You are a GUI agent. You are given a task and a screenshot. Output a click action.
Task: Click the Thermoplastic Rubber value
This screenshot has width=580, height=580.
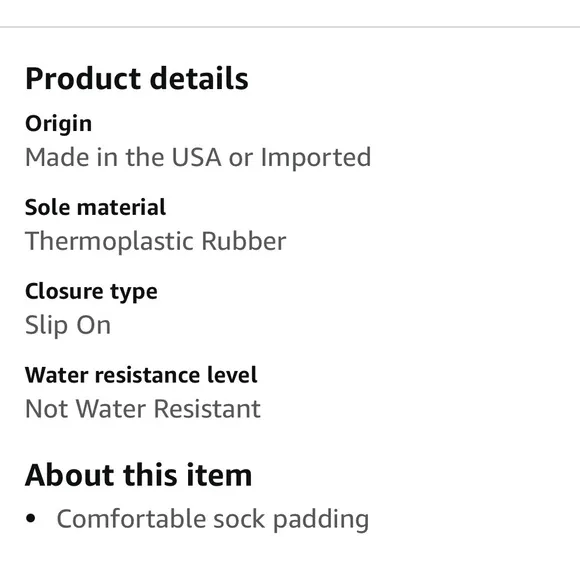coord(155,242)
